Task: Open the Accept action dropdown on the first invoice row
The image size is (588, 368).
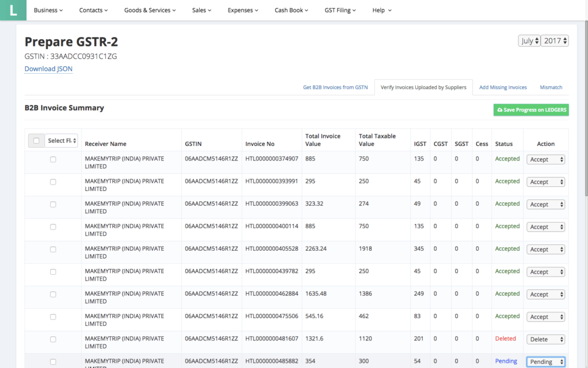Action: click(x=546, y=159)
